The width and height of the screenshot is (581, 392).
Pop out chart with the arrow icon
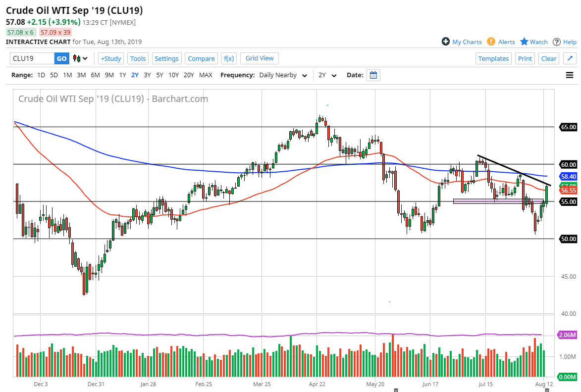[x=570, y=58]
